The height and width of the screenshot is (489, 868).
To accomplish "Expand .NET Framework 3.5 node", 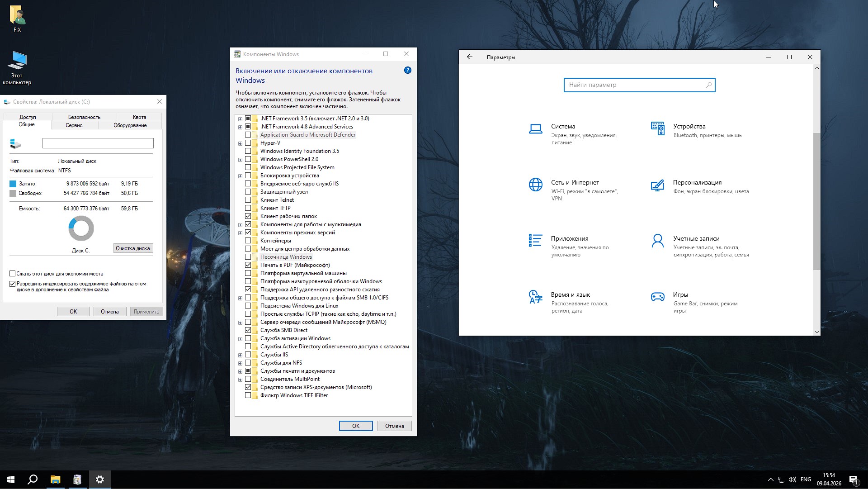I will [x=240, y=119].
